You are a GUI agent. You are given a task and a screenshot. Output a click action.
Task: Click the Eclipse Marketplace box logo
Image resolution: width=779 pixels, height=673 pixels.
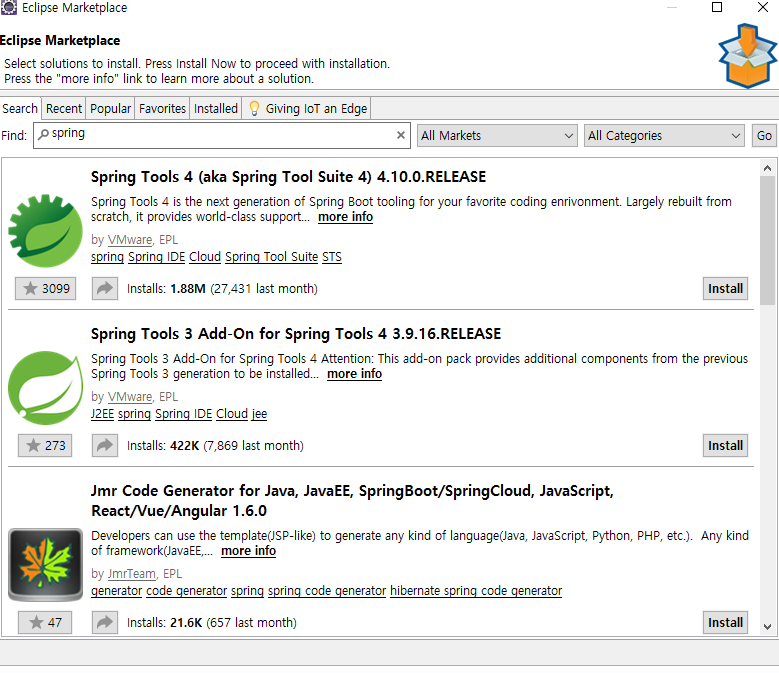[x=748, y=56]
